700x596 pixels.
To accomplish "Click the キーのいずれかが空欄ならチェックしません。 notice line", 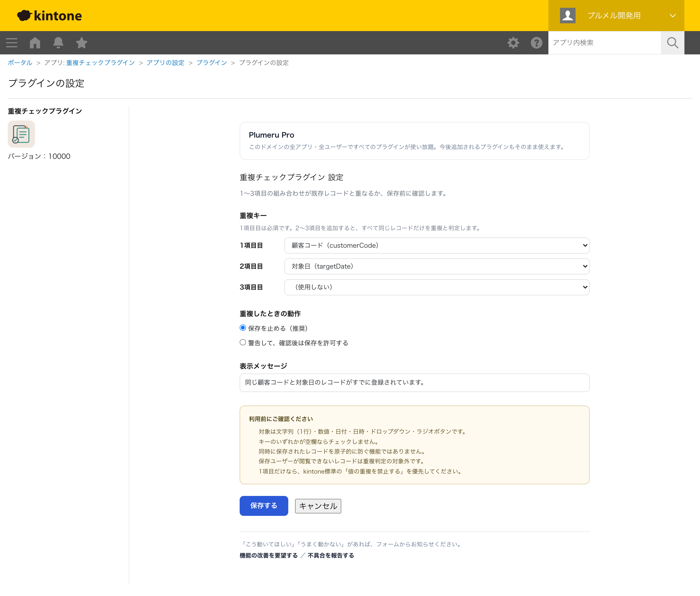I will (x=319, y=442).
